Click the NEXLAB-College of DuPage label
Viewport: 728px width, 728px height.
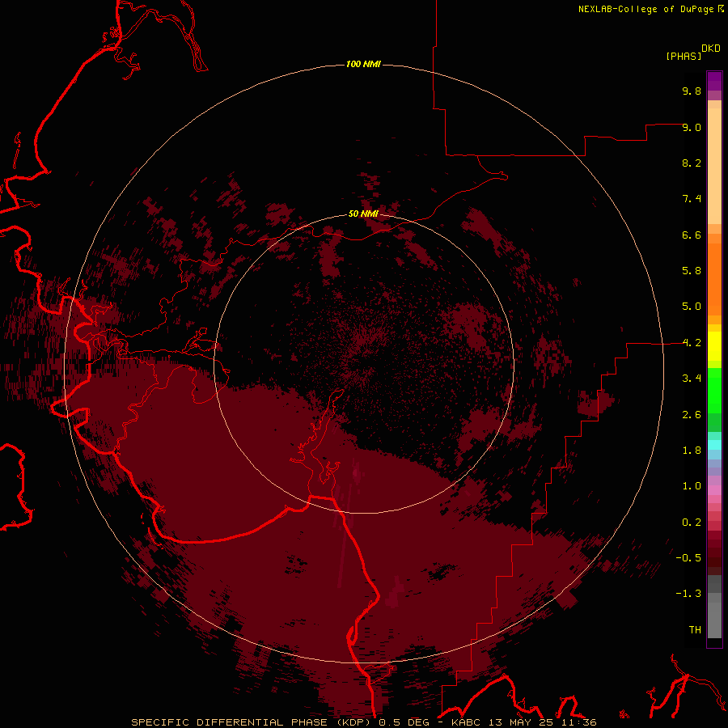click(645, 9)
